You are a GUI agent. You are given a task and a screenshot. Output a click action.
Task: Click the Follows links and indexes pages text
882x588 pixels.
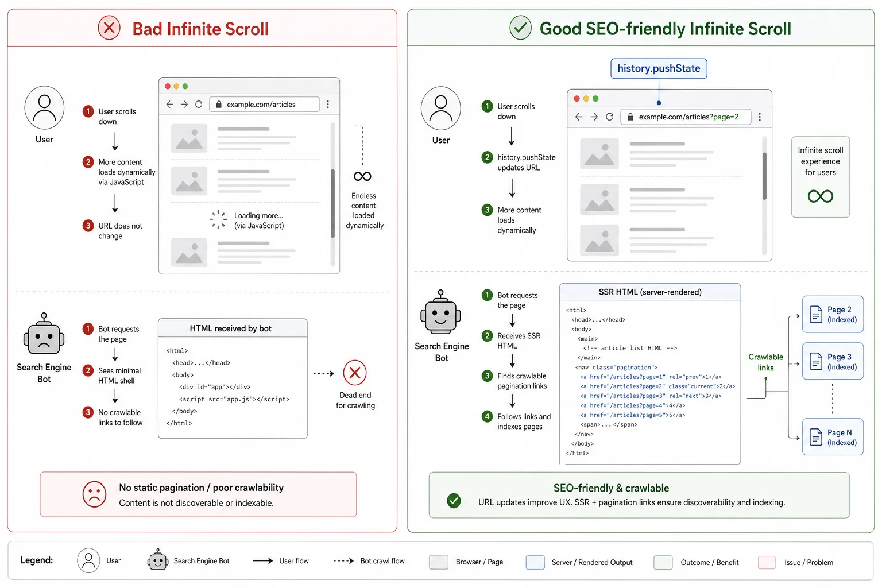[x=524, y=421]
